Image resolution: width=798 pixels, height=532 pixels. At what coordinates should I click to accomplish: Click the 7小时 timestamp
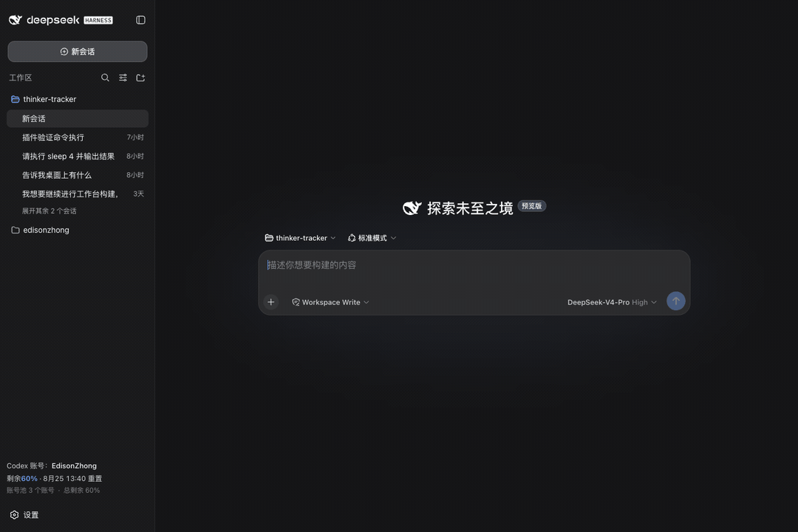pyautogui.click(x=135, y=137)
